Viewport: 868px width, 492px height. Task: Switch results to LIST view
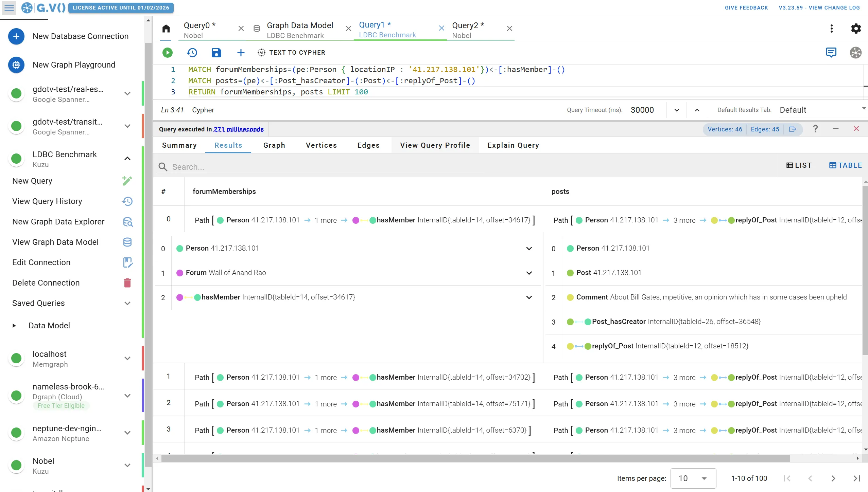pos(799,165)
